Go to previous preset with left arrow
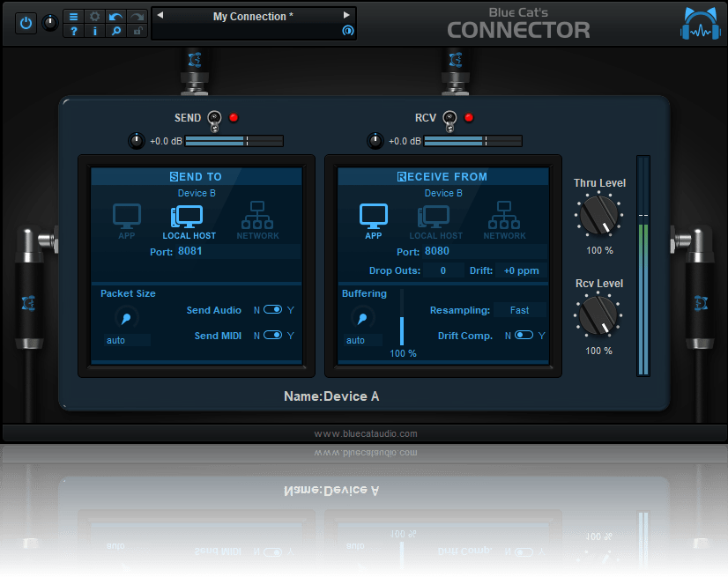This screenshot has height=577, width=728. [x=160, y=14]
